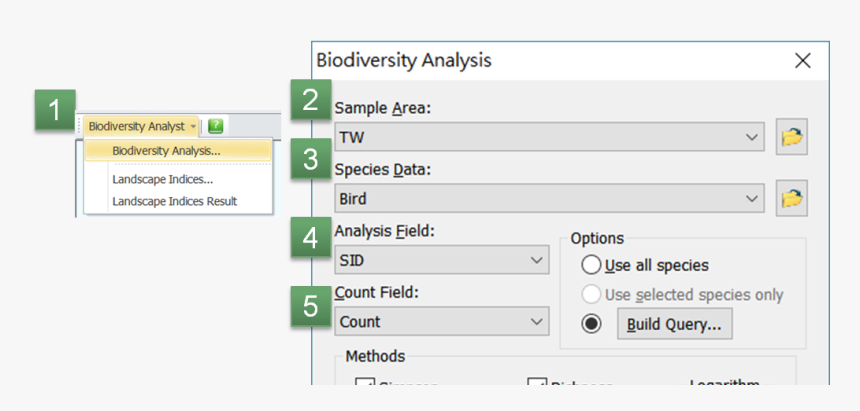Select the Landscape Indices... menu item

pyautogui.click(x=162, y=179)
